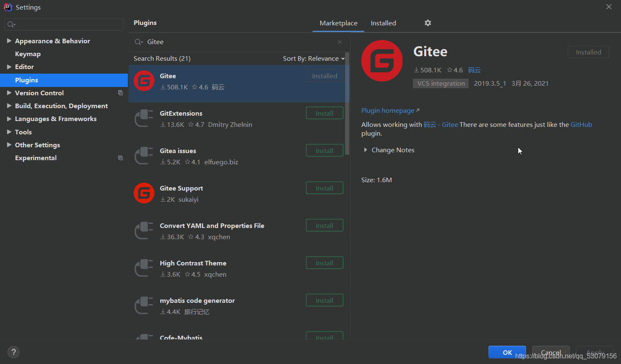Open plugin settings gear icon
This screenshot has width=621, height=364.
pos(428,23)
